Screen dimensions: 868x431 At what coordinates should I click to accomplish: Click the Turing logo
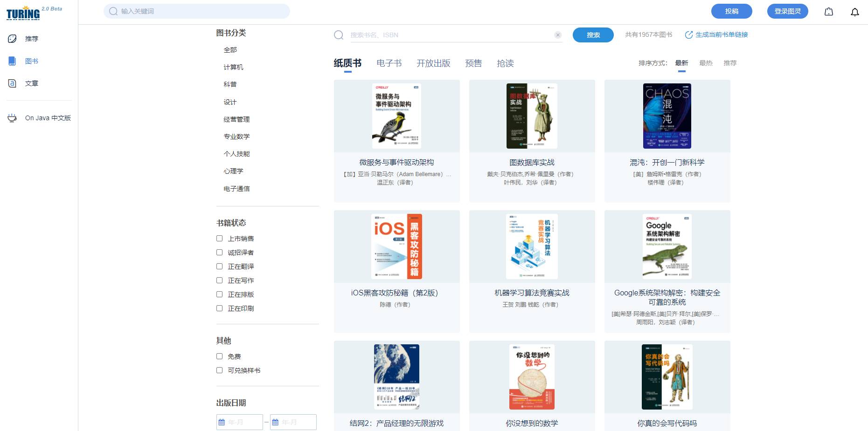(23, 13)
